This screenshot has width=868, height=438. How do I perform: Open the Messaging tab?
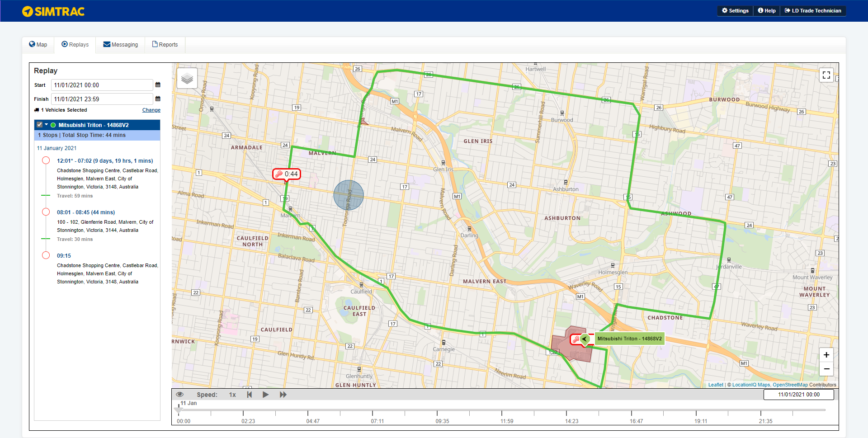pyautogui.click(x=120, y=44)
